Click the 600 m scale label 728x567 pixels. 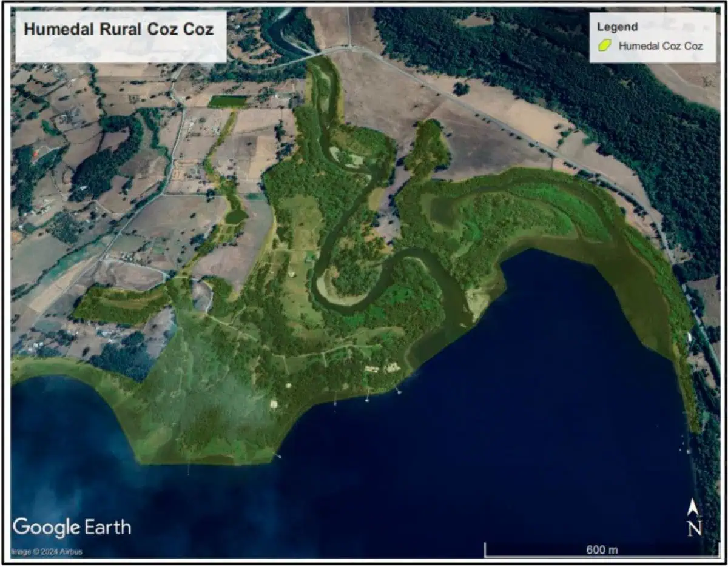click(x=601, y=549)
